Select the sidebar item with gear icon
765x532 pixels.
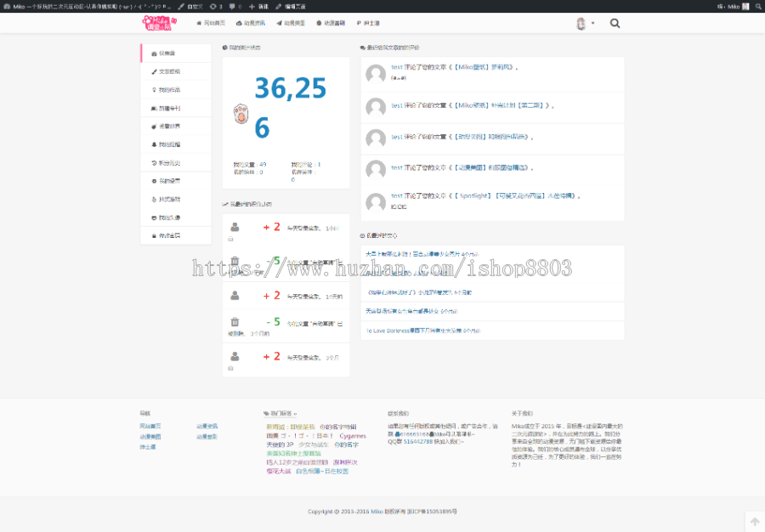coord(176,181)
